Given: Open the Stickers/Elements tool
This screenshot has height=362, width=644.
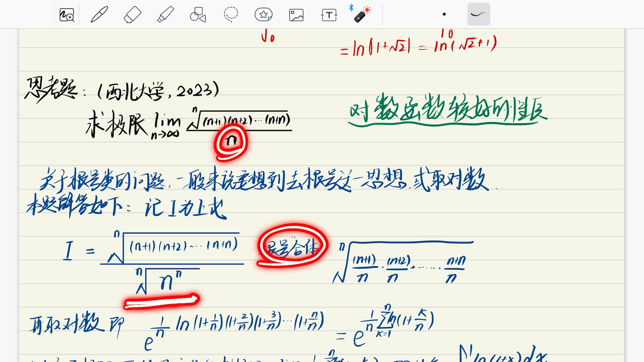Looking at the screenshot, I should pos(263,15).
